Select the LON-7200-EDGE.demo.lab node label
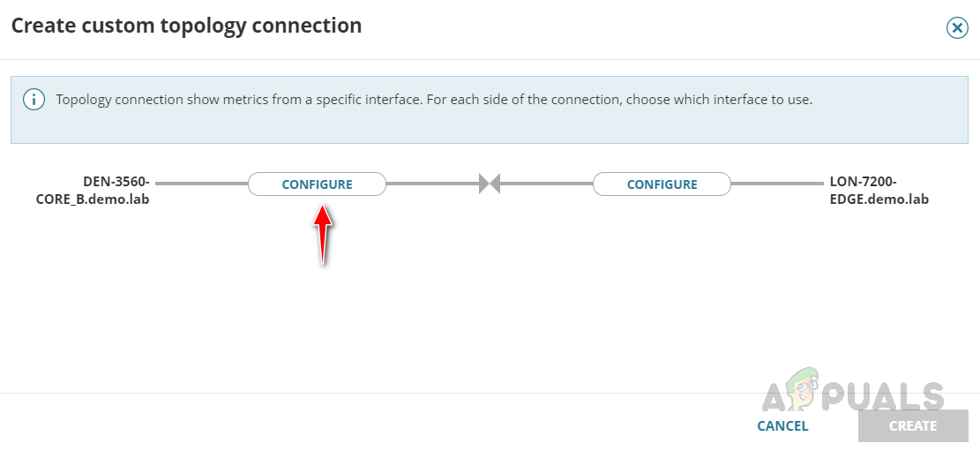The height and width of the screenshot is (451, 980). tap(879, 191)
